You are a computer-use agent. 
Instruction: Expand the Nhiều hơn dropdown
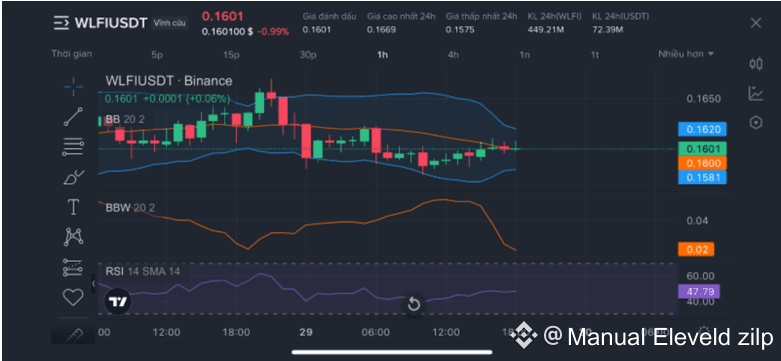686,54
